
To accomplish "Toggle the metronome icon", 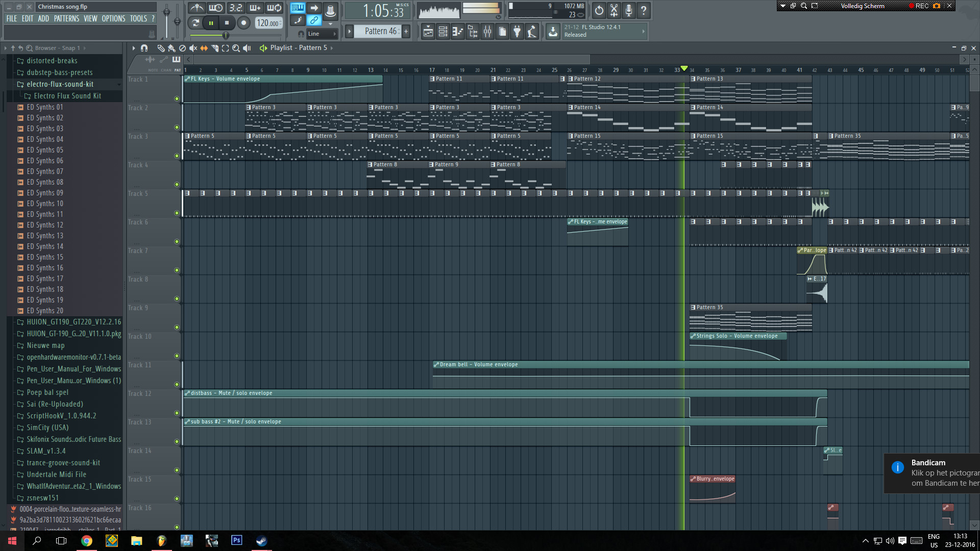I will pyautogui.click(x=197, y=8).
